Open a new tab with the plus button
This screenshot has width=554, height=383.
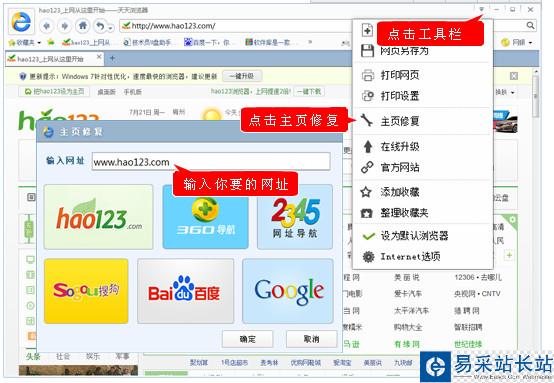(x=112, y=58)
